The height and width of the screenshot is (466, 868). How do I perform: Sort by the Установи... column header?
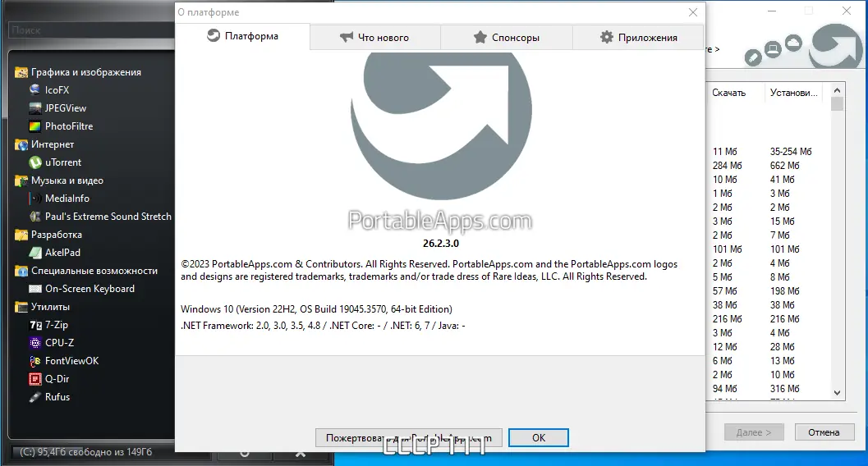click(794, 93)
